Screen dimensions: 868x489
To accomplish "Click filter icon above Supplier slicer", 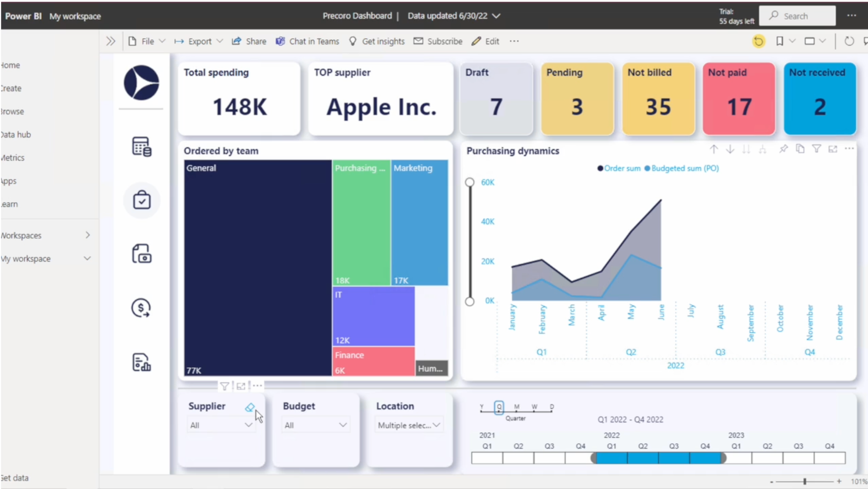I will click(225, 386).
